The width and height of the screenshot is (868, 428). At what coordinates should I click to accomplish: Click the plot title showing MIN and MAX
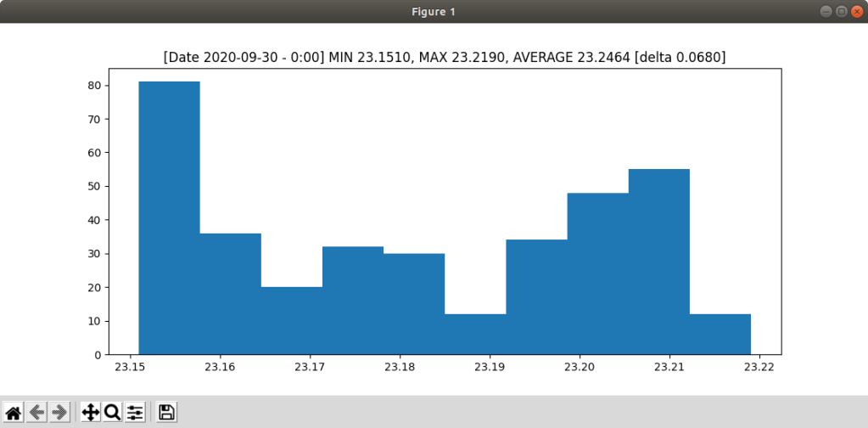point(445,57)
